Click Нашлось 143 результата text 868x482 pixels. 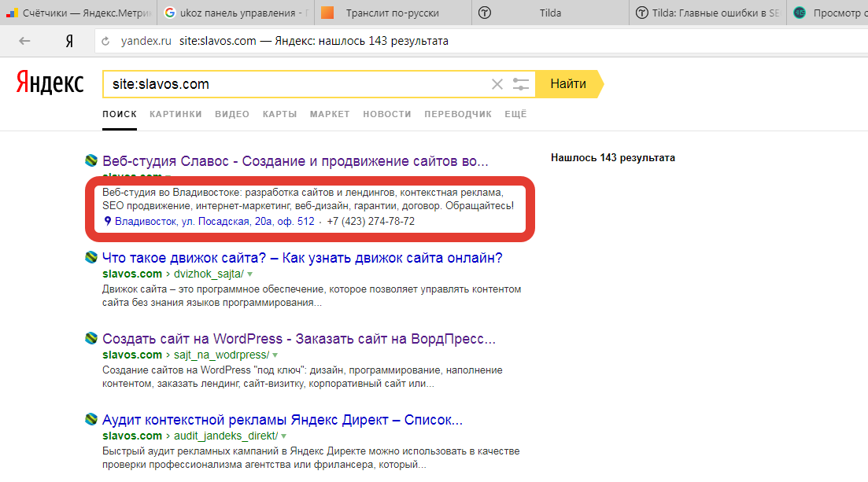[x=613, y=158]
